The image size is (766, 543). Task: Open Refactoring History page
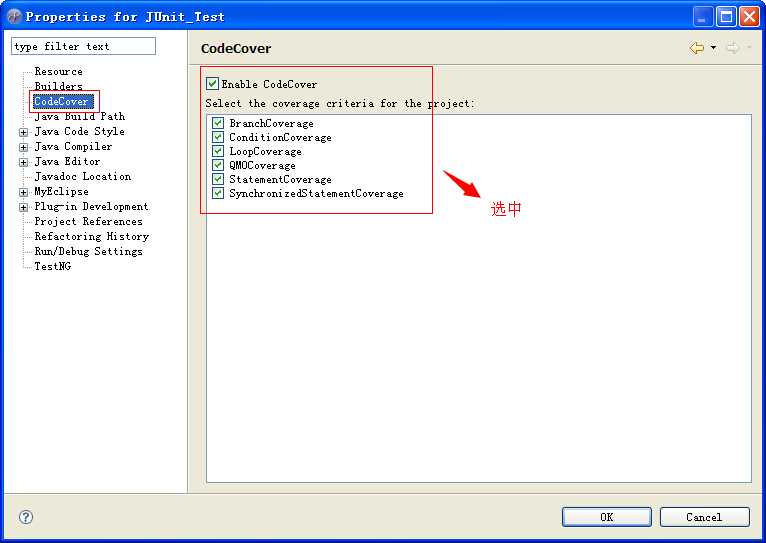coord(91,236)
